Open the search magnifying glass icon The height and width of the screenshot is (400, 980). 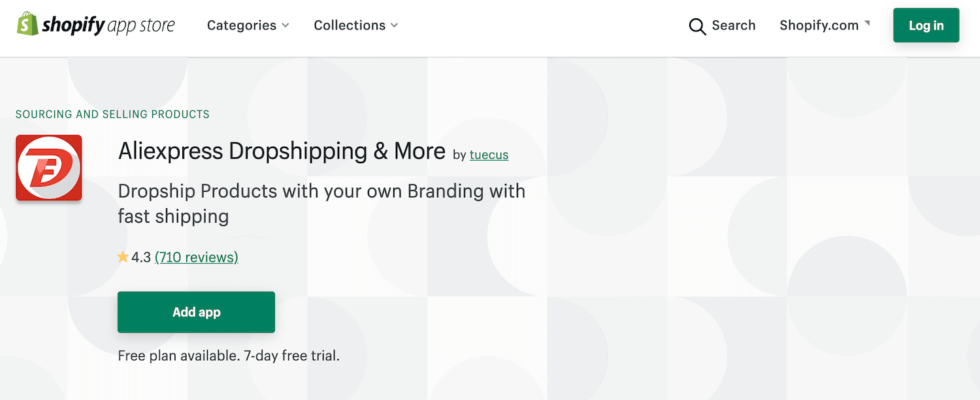point(696,26)
